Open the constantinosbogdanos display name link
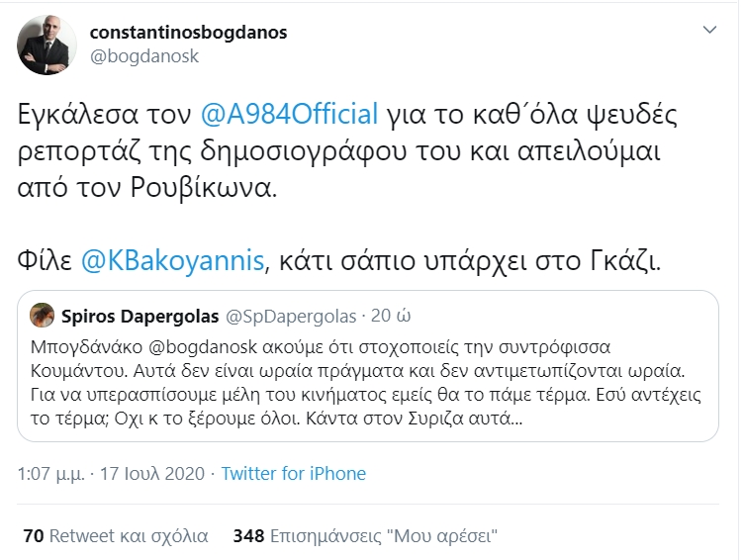The height and width of the screenshot is (560, 744). point(188,33)
